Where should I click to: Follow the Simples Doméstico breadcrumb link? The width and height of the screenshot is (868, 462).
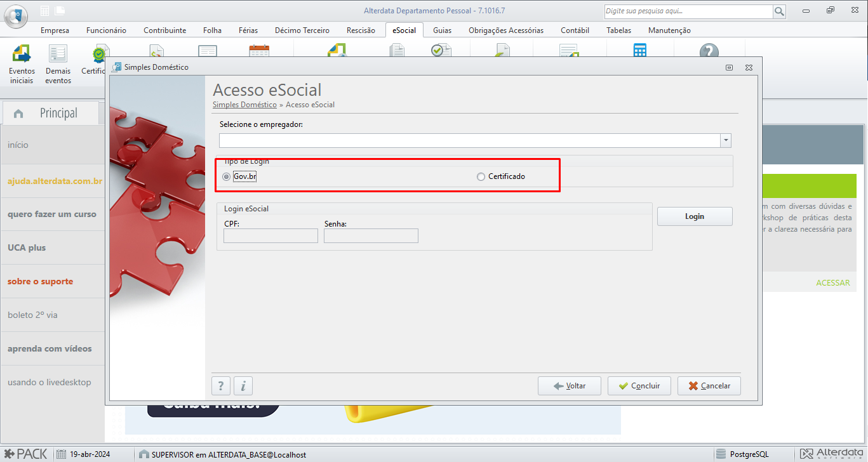tap(244, 105)
